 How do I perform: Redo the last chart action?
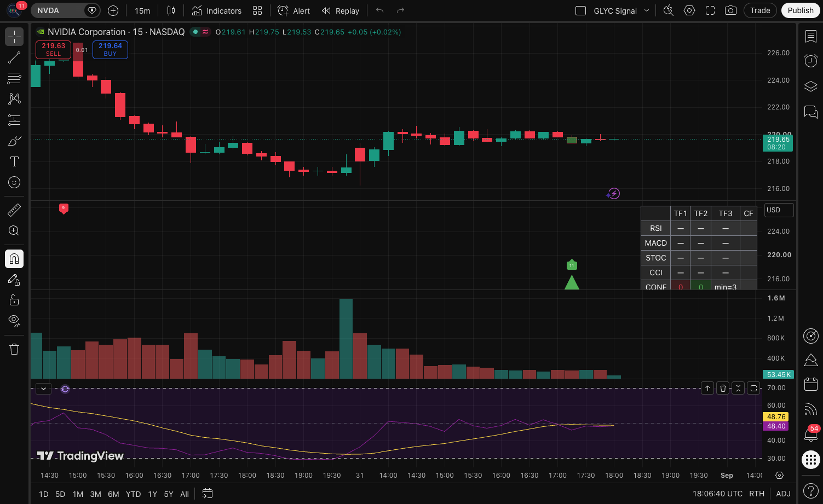click(400, 10)
